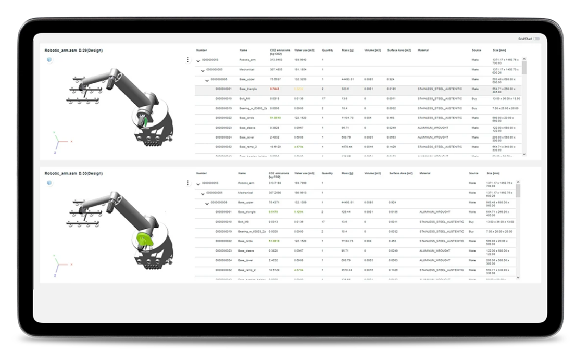
Task: Click the scroll-up arrow of D.29 table
Action: pyautogui.click(x=524, y=59)
